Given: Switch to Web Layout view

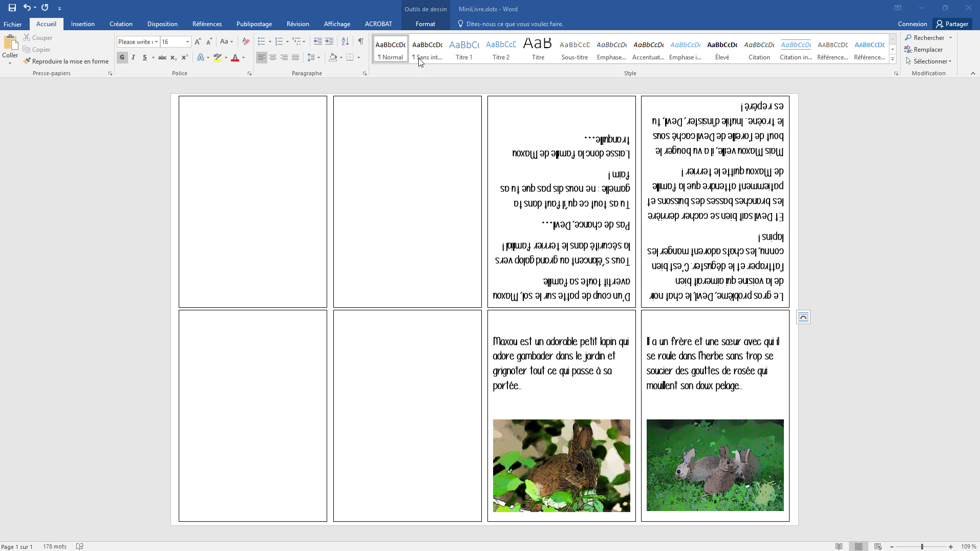Looking at the screenshot, I should tap(878, 546).
